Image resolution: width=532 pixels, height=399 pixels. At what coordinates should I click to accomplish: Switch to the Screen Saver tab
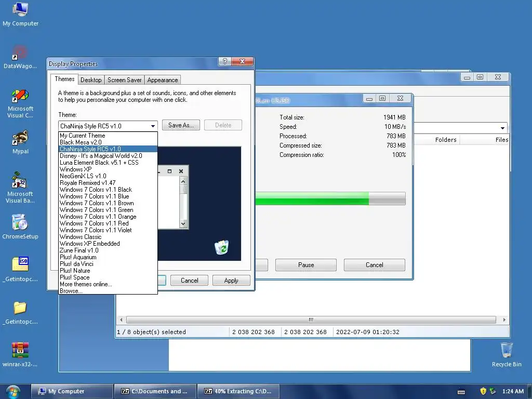coord(125,79)
